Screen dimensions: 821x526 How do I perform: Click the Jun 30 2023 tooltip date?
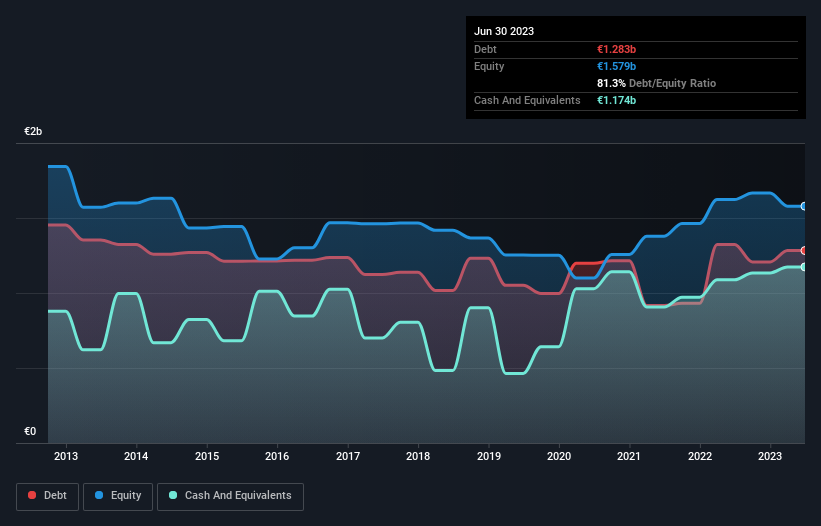pyautogui.click(x=504, y=31)
